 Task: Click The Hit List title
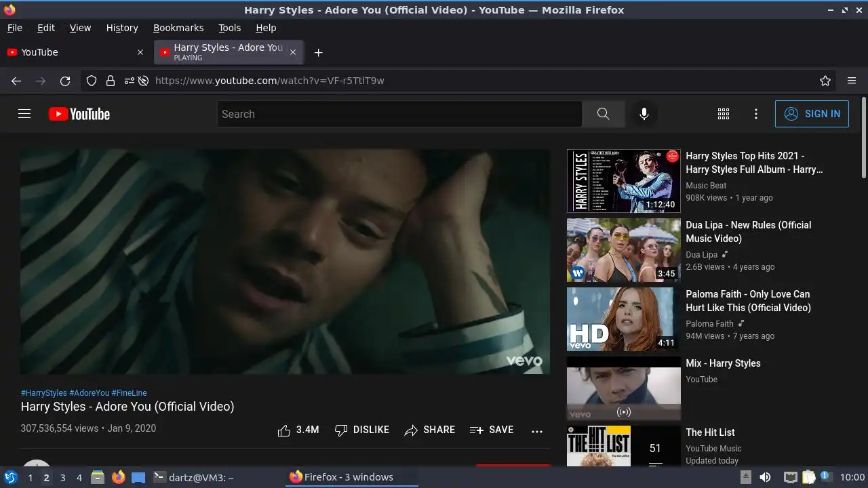coord(710,432)
